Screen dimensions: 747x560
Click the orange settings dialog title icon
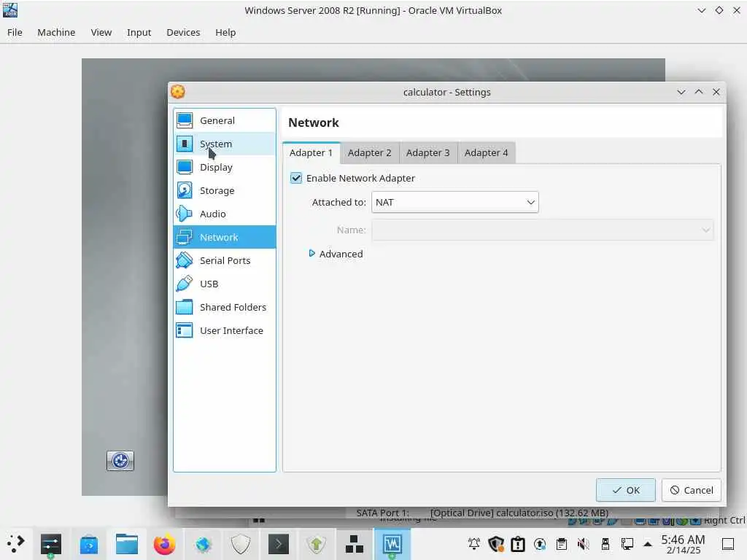(x=178, y=91)
